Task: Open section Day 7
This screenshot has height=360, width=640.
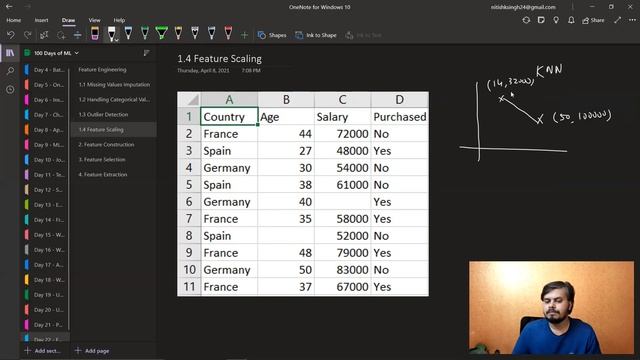Action: 45,115
